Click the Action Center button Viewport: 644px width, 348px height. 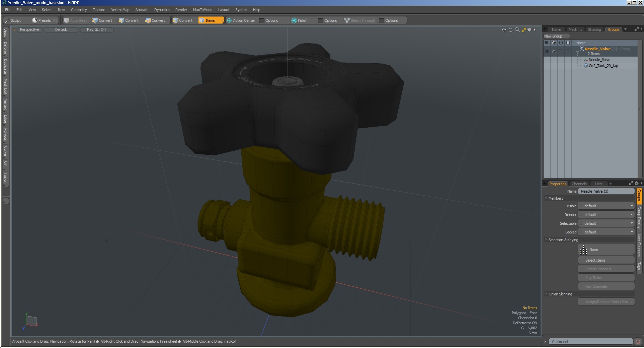point(241,20)
